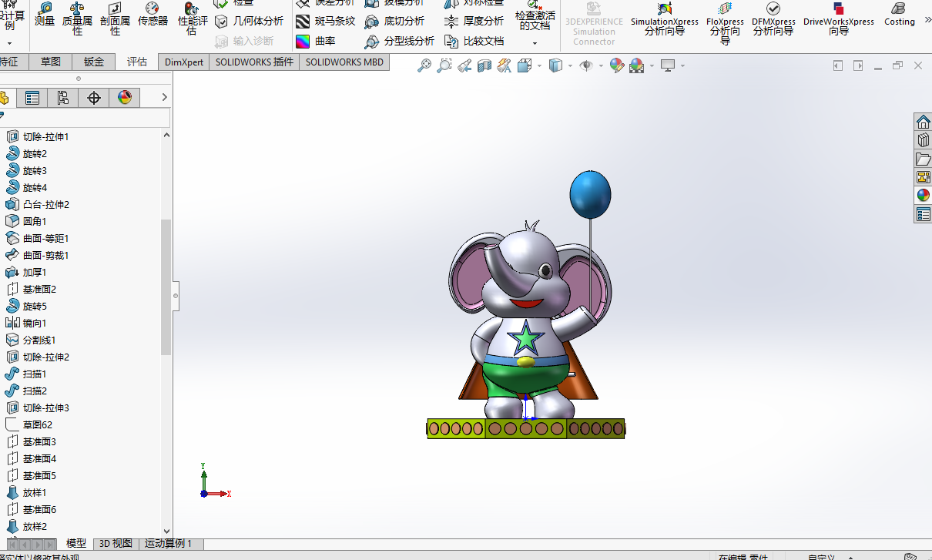Start 分型线分析 parting line analysis
Viewport: 932px width, 560px height.
click(399, 41)
